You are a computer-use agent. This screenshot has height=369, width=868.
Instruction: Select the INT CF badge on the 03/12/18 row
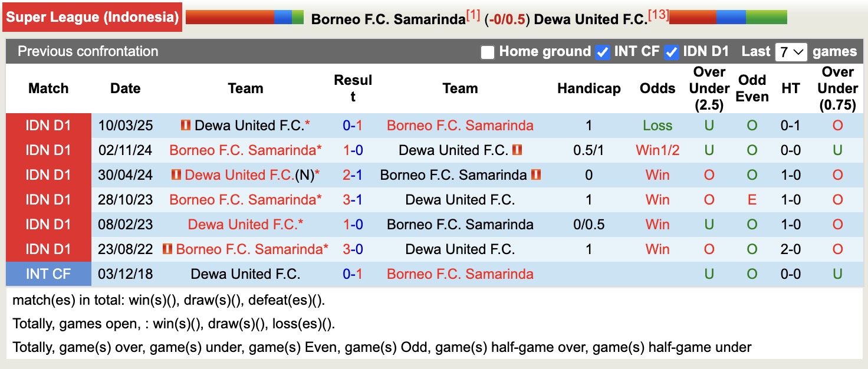coord(48,274)
